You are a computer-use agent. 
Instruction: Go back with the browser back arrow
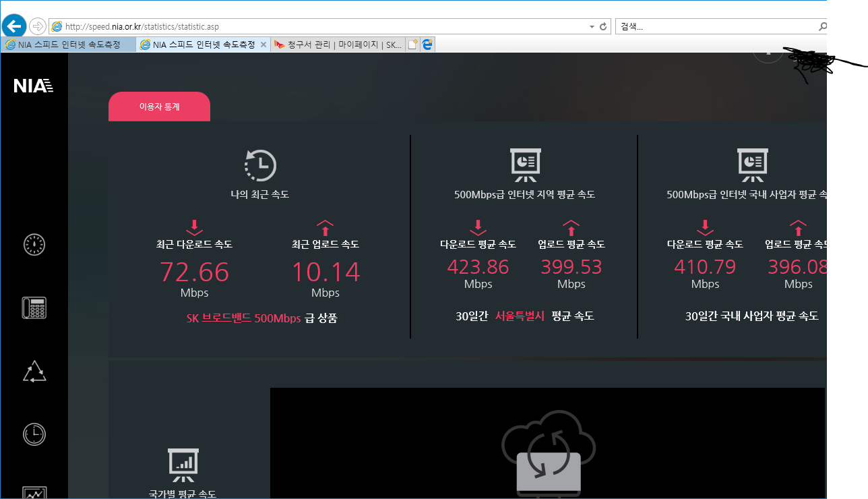pos(14,26)
